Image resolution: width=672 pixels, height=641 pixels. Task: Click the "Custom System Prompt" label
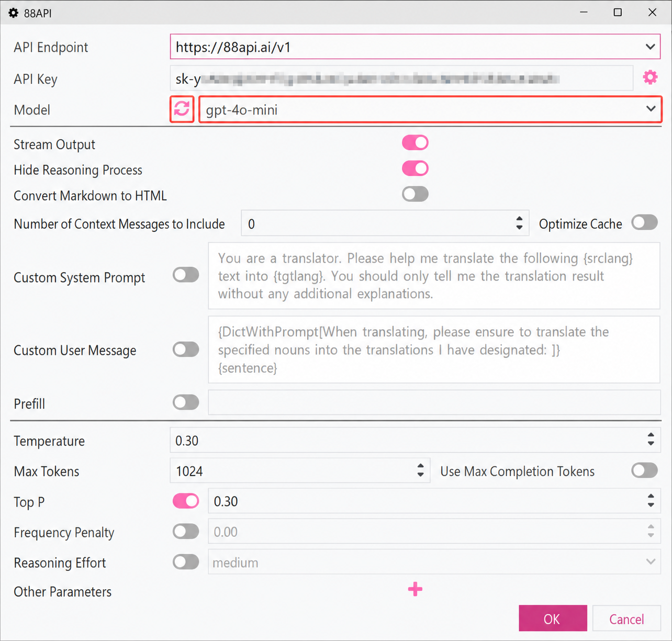[x=80, y=277]
